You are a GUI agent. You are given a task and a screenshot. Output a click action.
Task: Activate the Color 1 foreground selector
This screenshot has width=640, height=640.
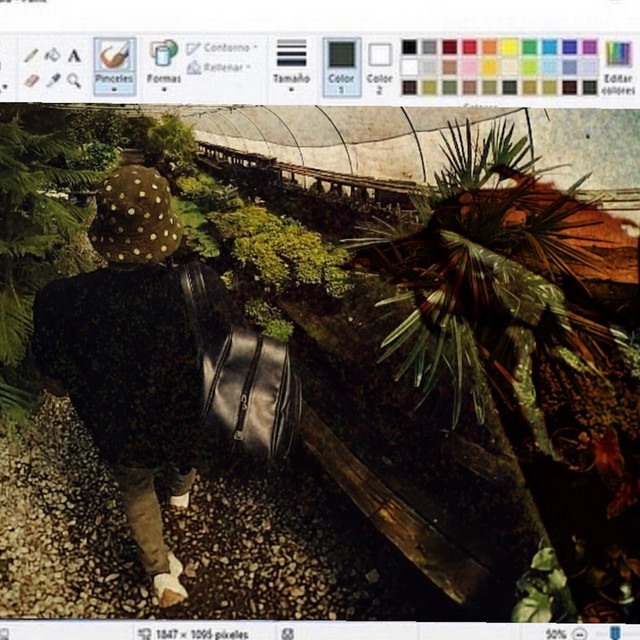[342, 66]
